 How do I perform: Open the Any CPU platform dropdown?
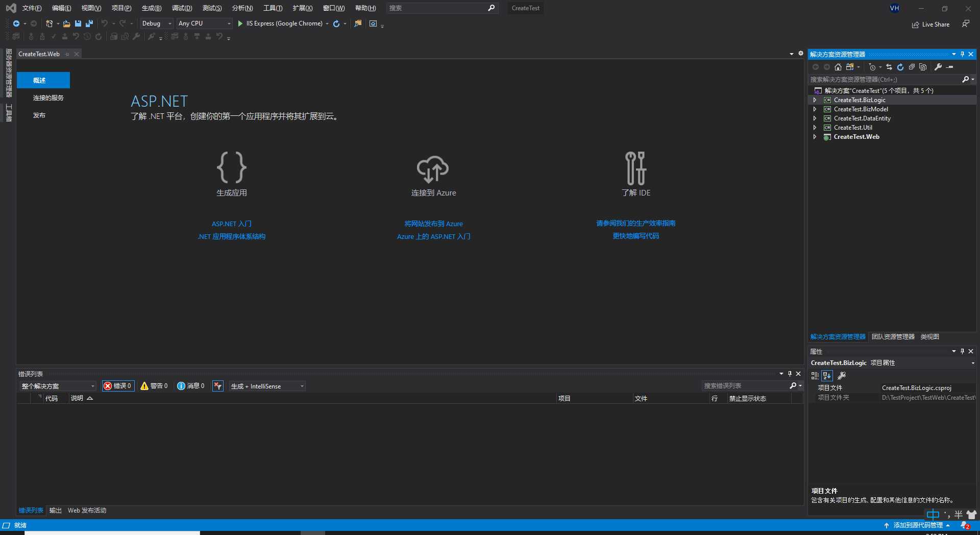point(204,23)
